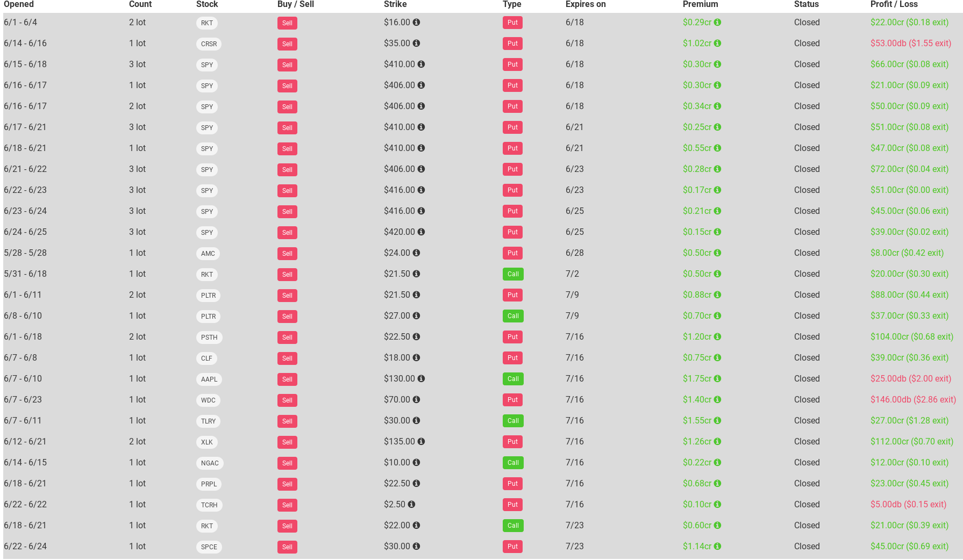Click info icon next to the $1.14cr premium

point(717,547)
